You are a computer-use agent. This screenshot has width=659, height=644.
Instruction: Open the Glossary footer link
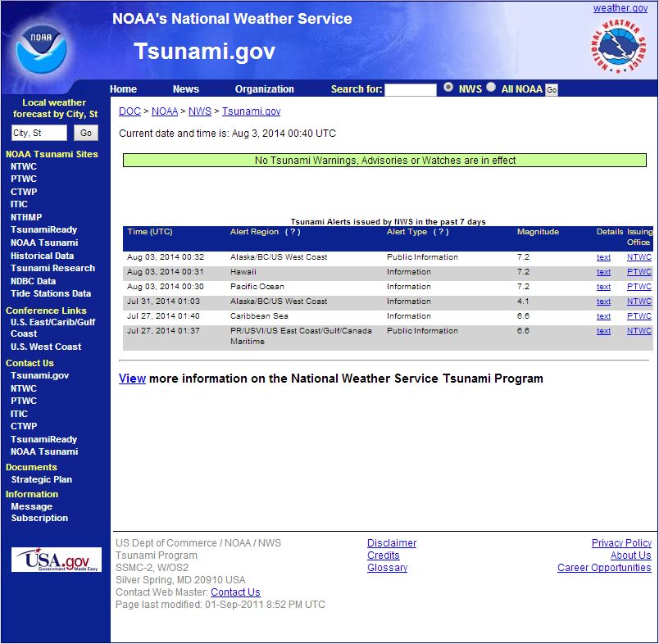point(387,568)
